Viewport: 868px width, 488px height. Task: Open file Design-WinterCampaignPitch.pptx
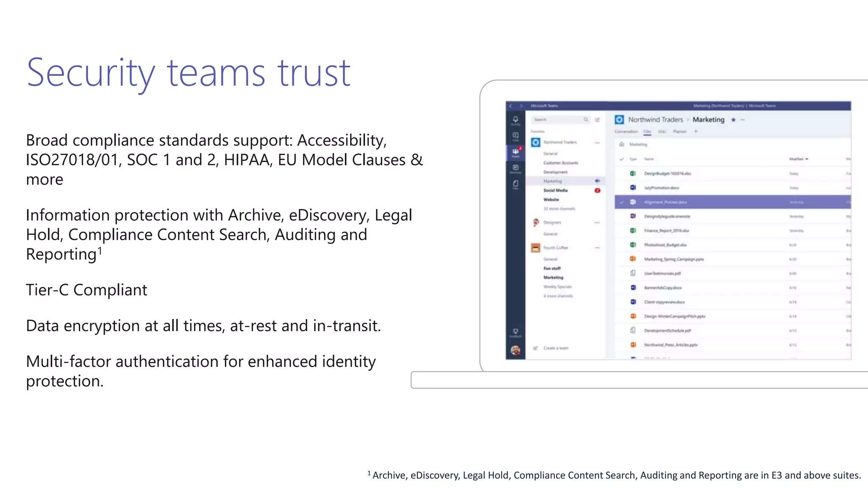click(x=675, y=316)
